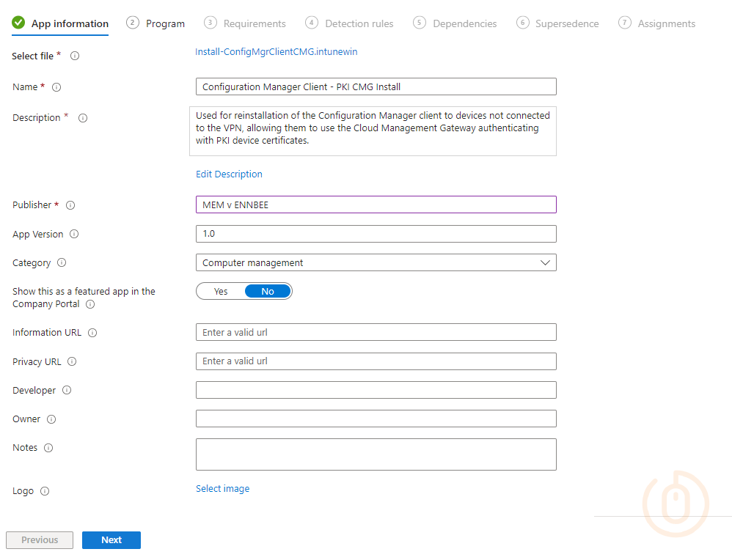This screenshot has height=560, width=732.
Task: Open Install-ConfigMgrClientCMG.intunewin file link
Action: tap(277, 52)
